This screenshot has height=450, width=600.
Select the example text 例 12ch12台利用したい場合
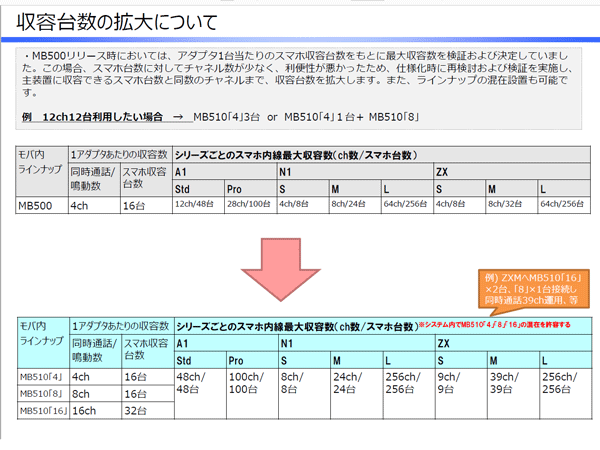coord(92,117)
